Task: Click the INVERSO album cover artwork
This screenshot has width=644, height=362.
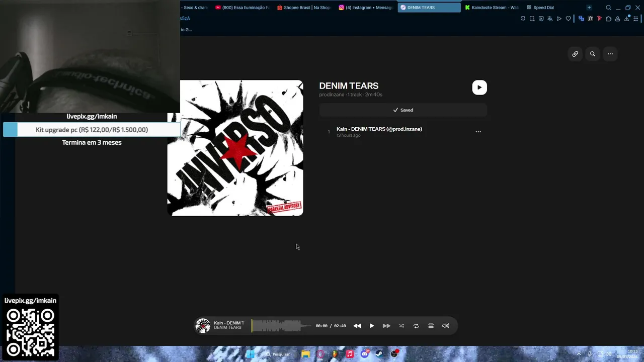Action: pyautogui.click(x=235, y=148)
